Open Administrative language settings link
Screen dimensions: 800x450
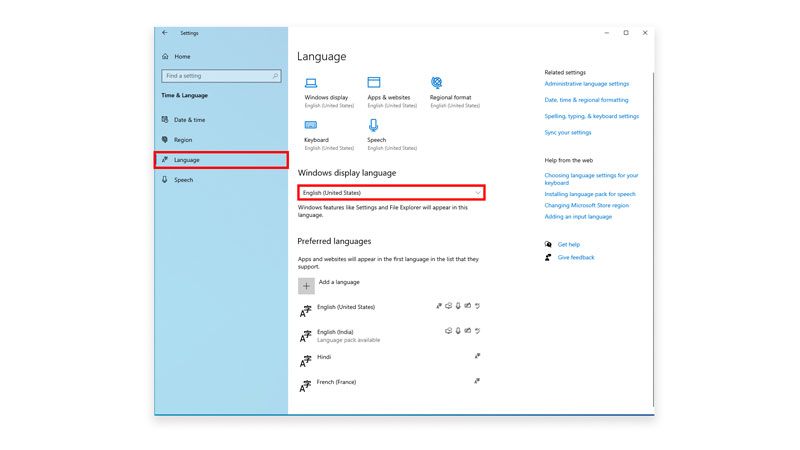pos(587,84)
